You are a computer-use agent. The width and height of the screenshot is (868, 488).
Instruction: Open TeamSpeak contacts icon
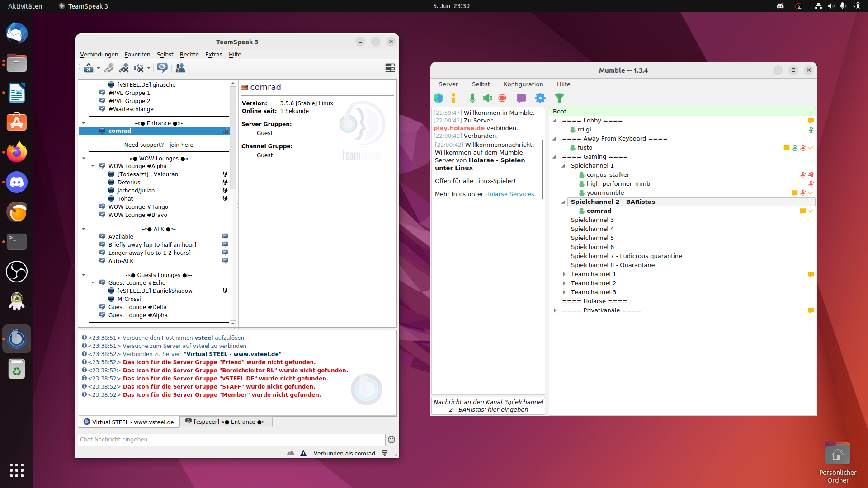(x=180, y=68)
